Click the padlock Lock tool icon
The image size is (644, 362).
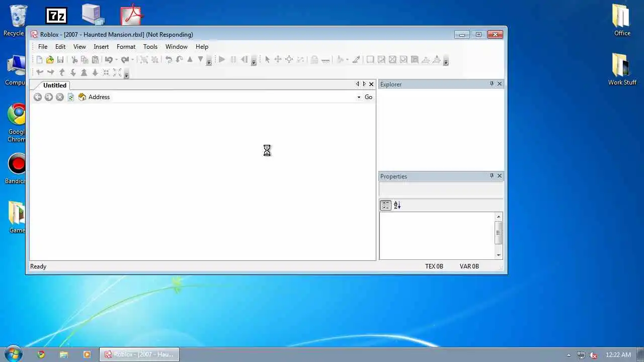[314, 60]
